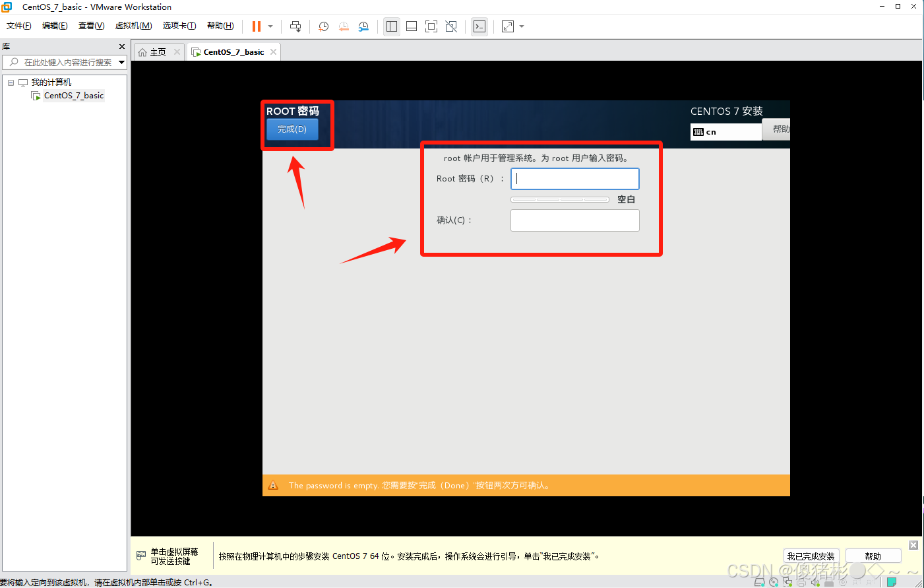Click the CD/DVD drive status bar icon
Image resolution: width=924 pixels, height=588 pixels.
[774, 582]
